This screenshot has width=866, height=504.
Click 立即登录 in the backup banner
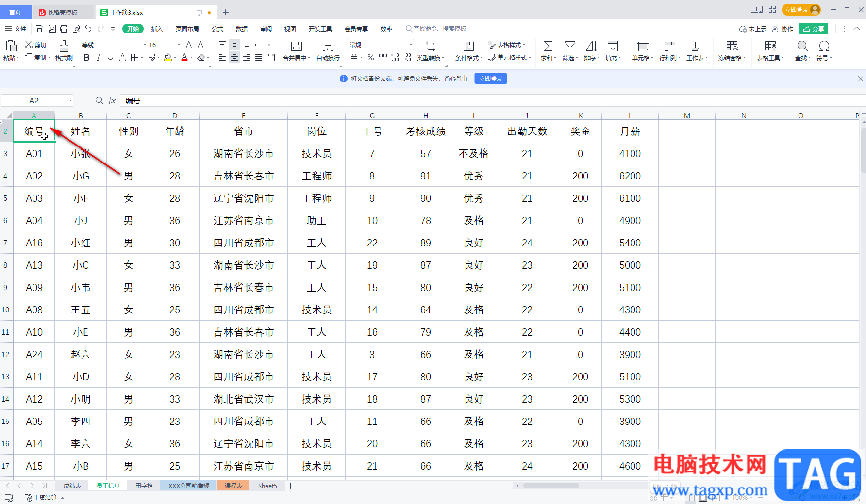coord(491,78)
